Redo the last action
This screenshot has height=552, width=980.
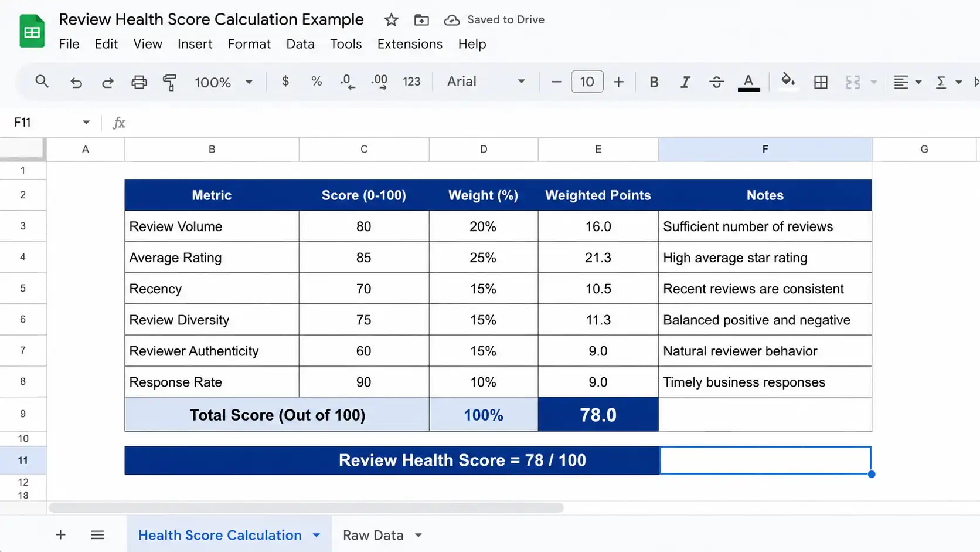coord(107,82)
